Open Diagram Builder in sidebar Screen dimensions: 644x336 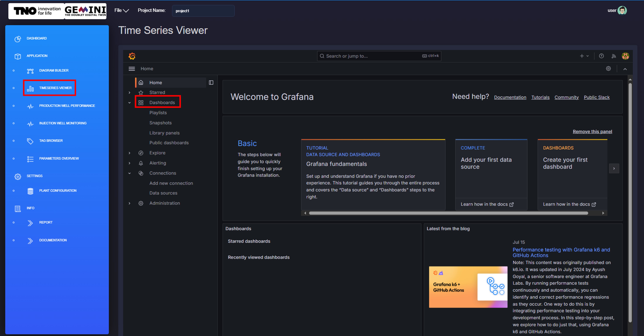click(x=54, y=71)
